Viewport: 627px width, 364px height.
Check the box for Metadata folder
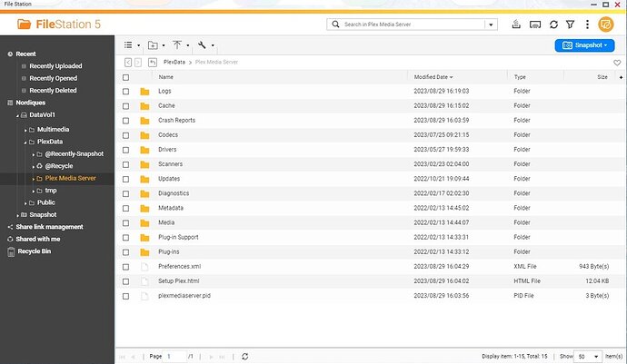click(x=126, y=209)
